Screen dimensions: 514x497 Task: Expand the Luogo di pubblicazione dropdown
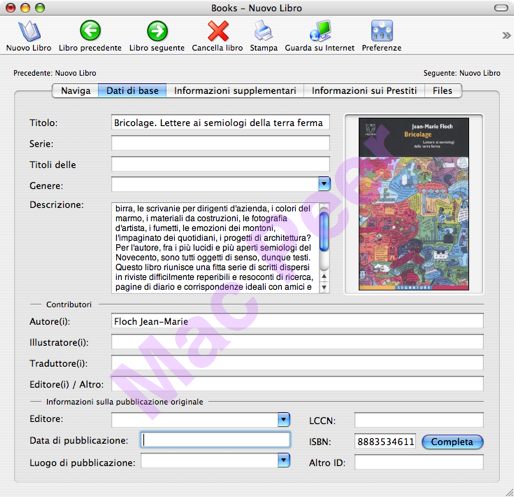click(x=284, y=461)
